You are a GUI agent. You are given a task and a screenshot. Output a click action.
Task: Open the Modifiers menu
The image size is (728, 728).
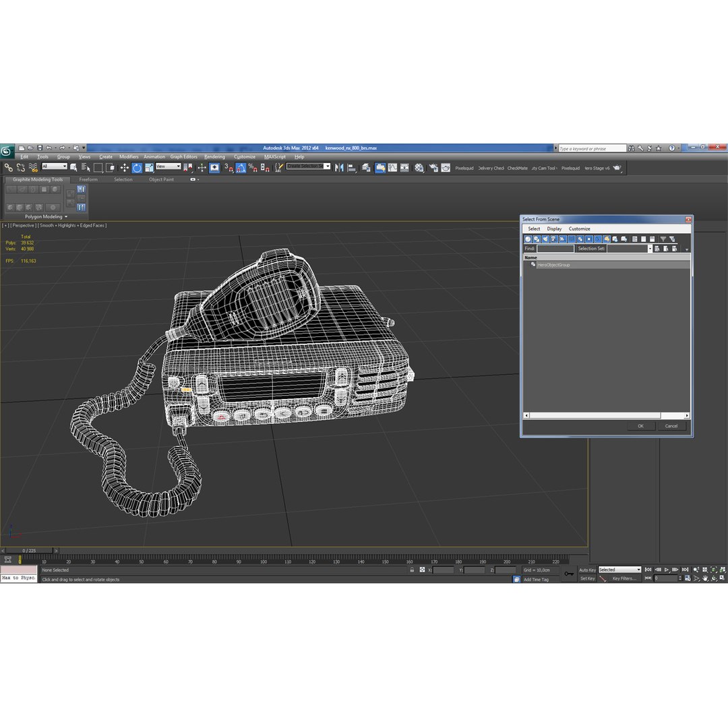pos(129,157)
